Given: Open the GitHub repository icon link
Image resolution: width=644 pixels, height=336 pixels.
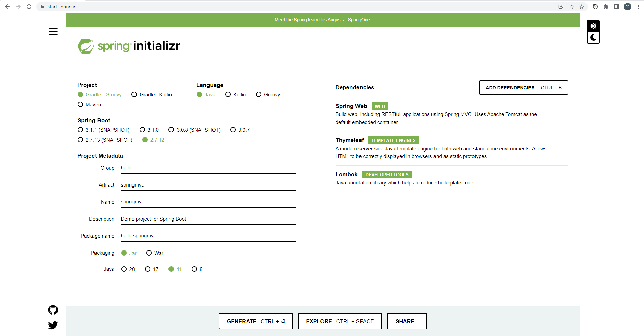Looking at the screenshot, I should pyautogui.click(x=53, y=310).
